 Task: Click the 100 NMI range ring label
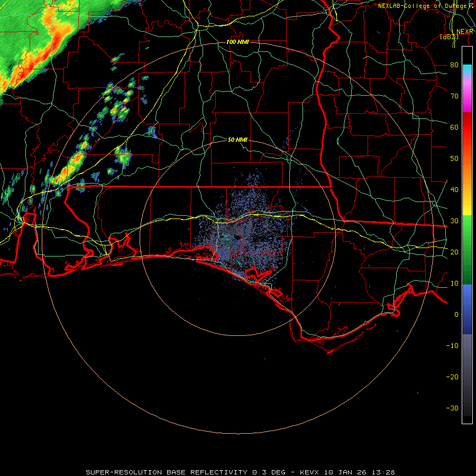[x=237, y=42]
